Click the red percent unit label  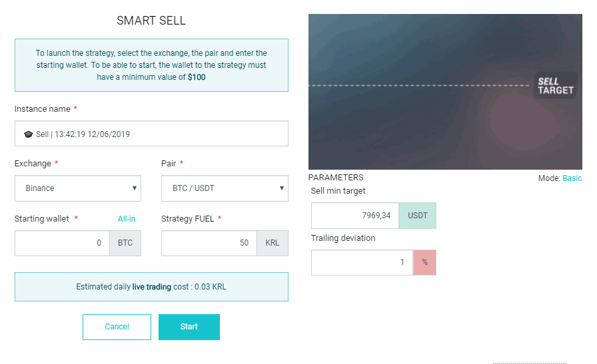tap(424, 262)
